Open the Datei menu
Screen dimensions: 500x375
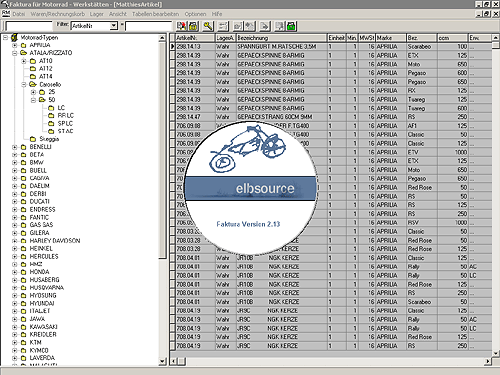click(19, 14)
